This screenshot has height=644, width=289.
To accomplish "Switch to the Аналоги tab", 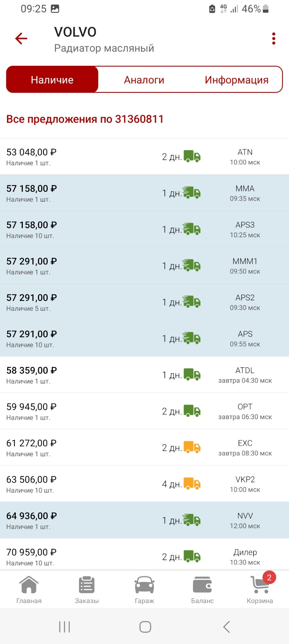I will [x=144, y=80].
